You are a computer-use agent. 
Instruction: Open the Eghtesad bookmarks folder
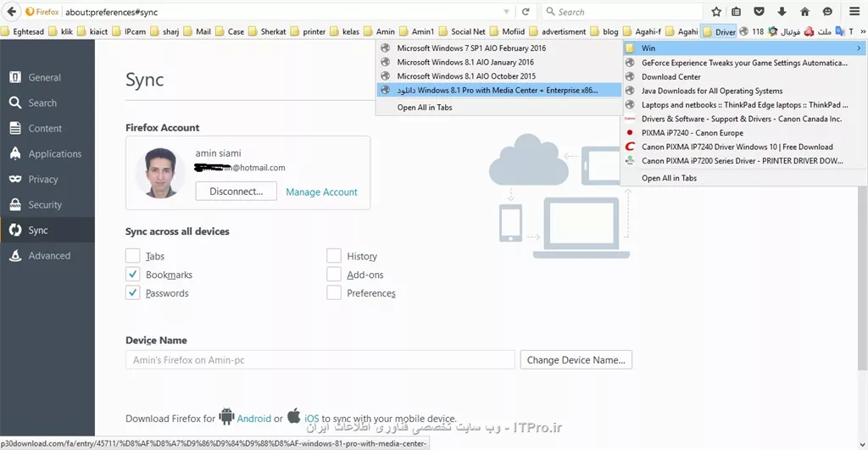(x=23, y=31)
